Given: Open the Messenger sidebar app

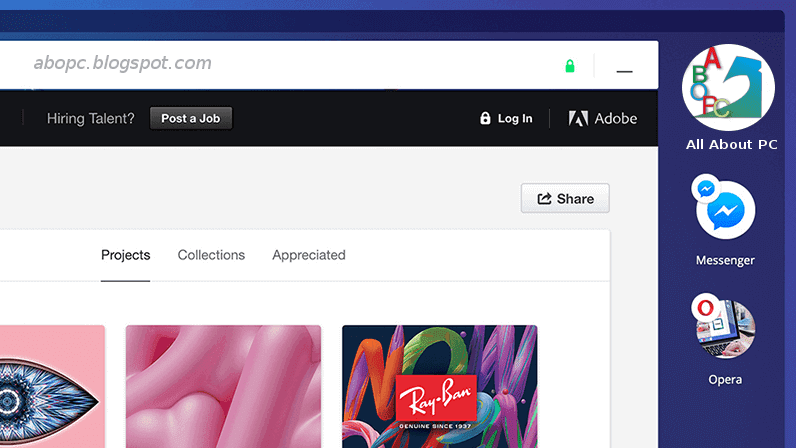Looking at the screenshot, I should point(725,208).
